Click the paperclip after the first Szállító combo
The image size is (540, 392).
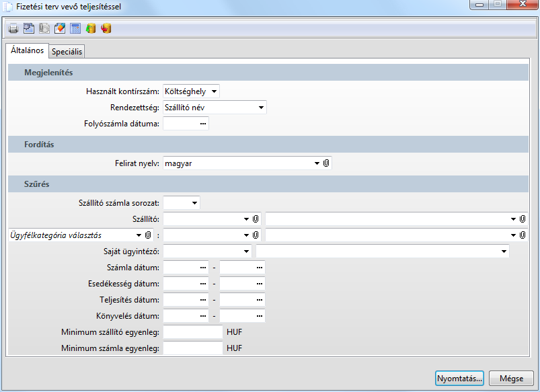click(256, 219)
